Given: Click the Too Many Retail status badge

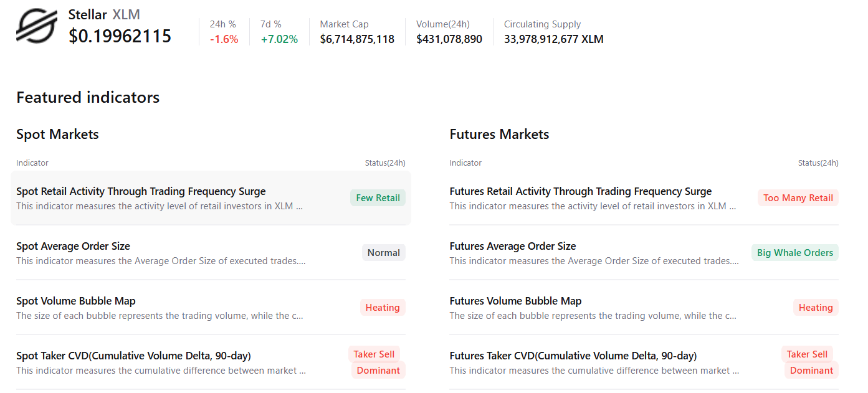Looking at the screenshot, I should (x=798, y=198).
